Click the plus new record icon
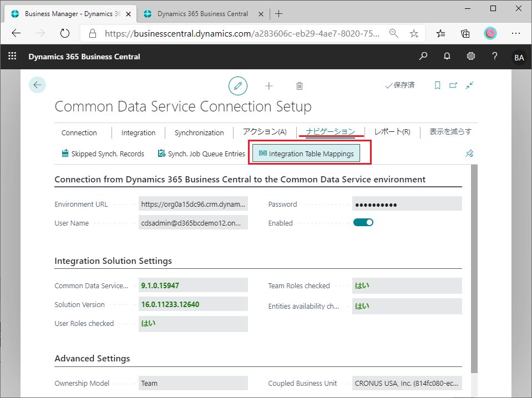Screen dimensions: 532x398 click(268, 86)
